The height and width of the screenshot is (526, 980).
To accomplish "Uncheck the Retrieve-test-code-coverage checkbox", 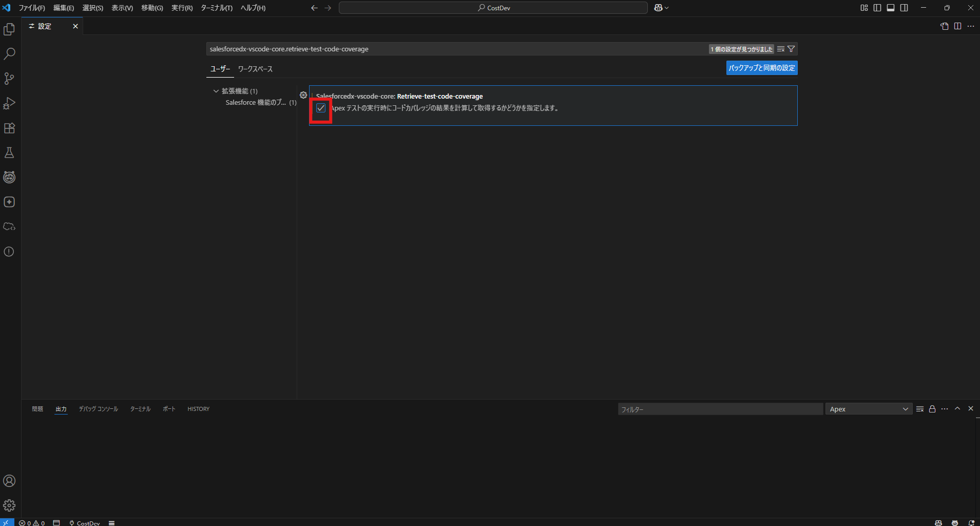I will pos(320,108).
